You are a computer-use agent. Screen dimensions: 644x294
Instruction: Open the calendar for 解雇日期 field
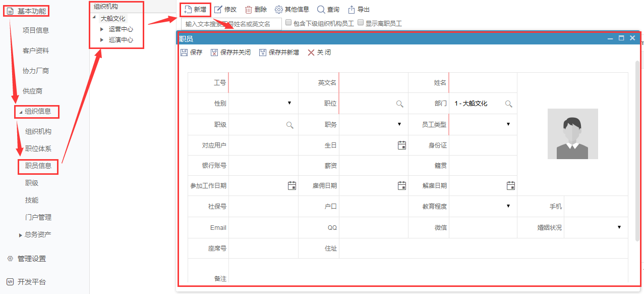pyautogui.click(x=510, y=185)
